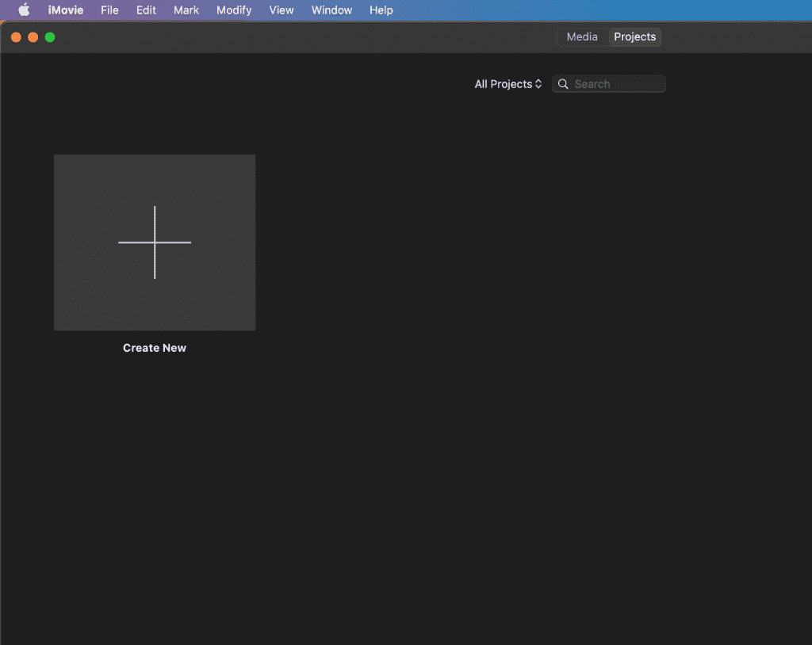Image resolution: width=812 pixels, height=645 pixels.
Task: Open the View menu
Action: (282, 10)
